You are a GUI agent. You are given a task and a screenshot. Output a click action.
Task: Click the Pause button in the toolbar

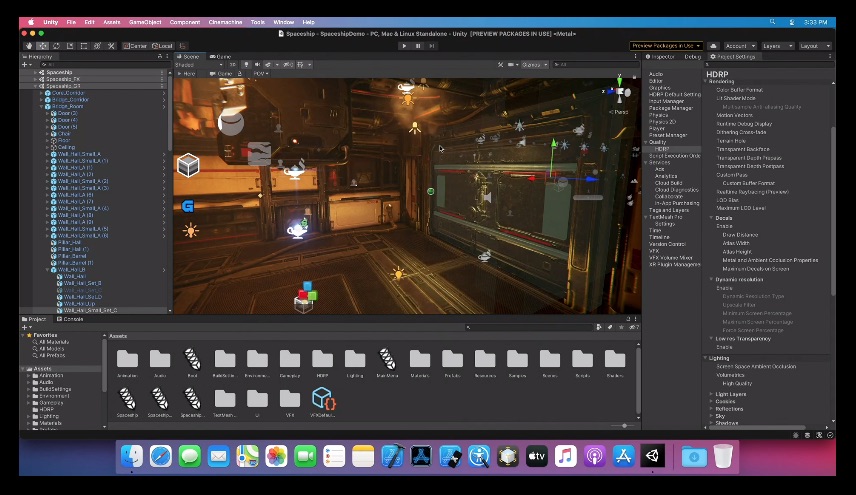pyautogui.click(x=417, y=46)
